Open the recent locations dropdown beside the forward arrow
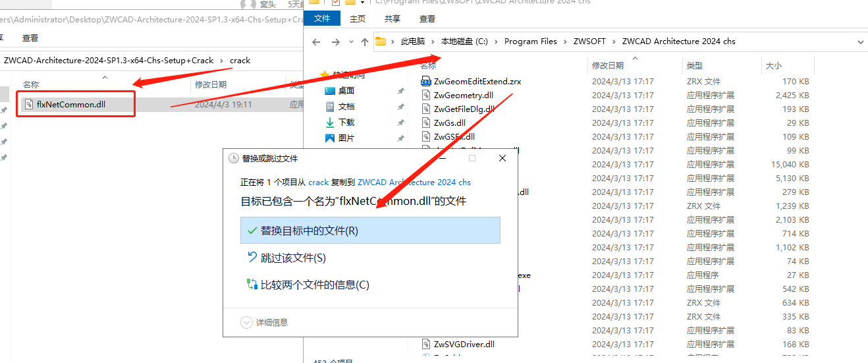The width and height of the screenshot is (868, 363). tap(350, 42)
